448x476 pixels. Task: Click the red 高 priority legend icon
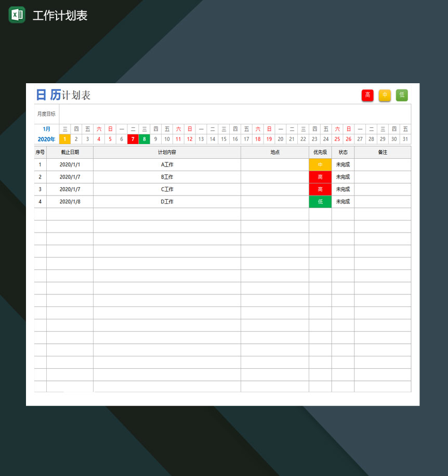pos(367,95)
